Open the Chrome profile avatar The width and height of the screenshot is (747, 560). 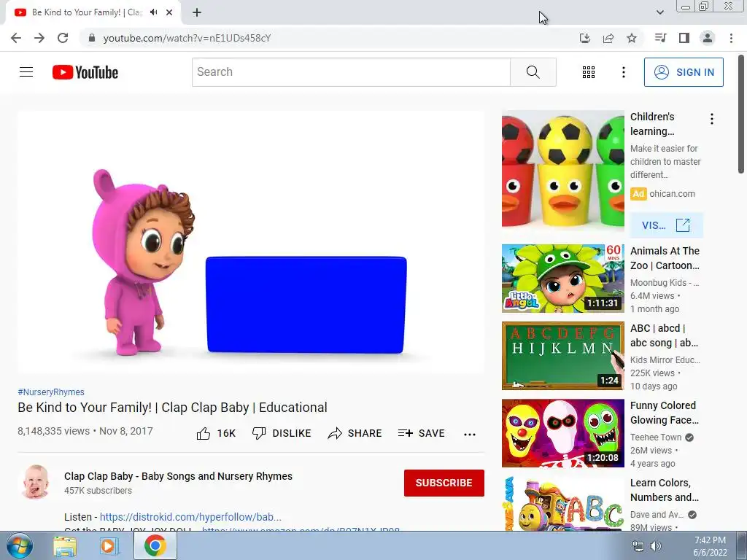(708, 38)
